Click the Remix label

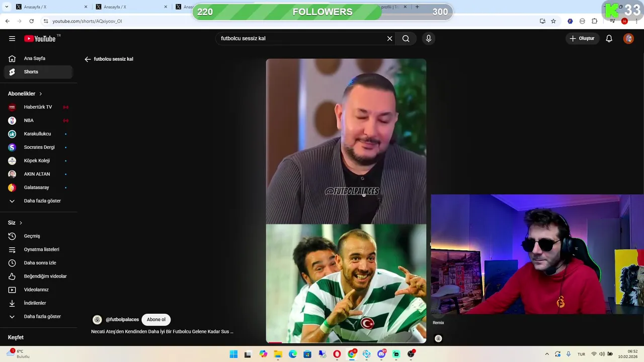(438, 323)
